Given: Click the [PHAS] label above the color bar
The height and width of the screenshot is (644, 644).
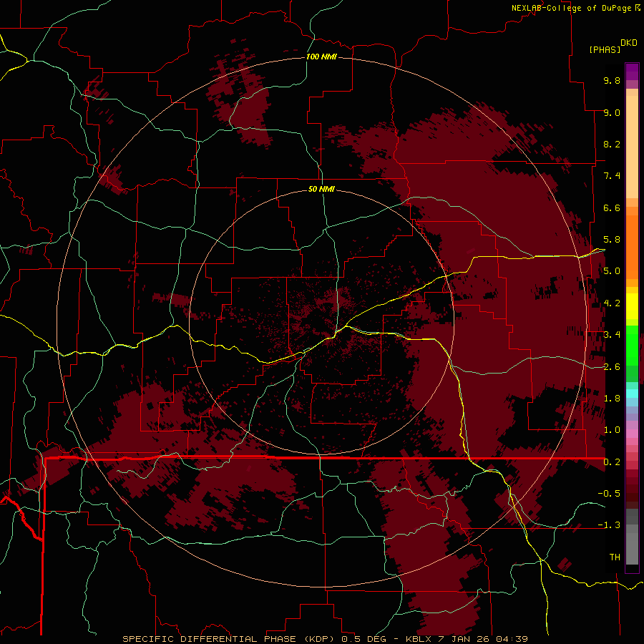Looking at the screenshot, I should (x=605, y=50).
